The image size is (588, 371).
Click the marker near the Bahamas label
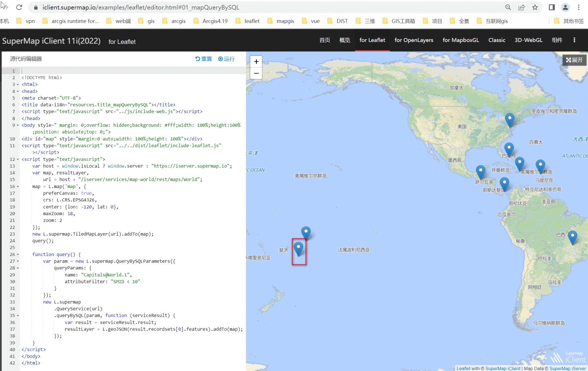(x=509, y=150)
